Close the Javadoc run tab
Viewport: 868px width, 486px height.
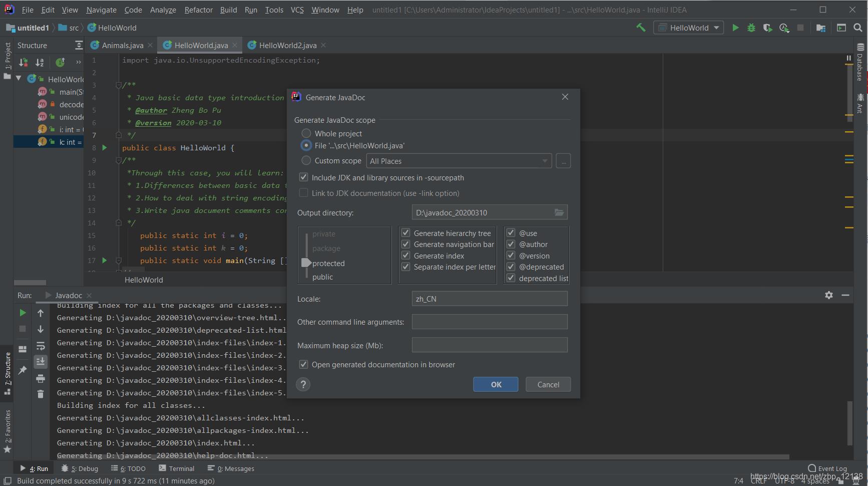point(89,296)
